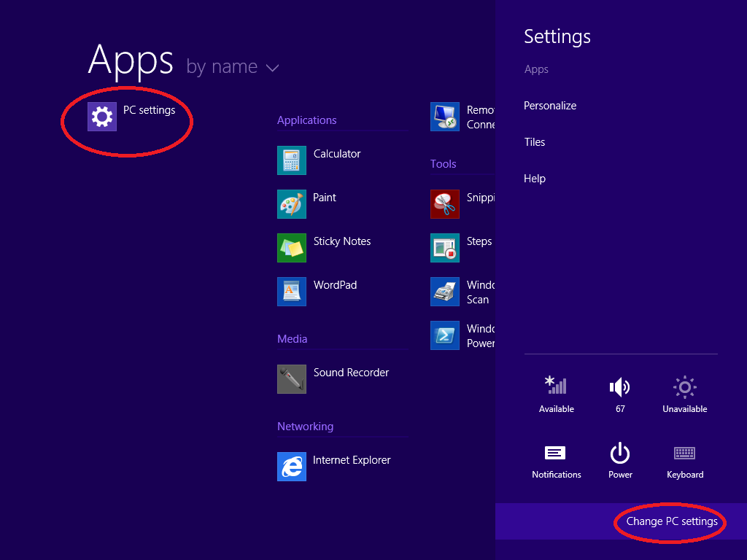Viewport: 747px width, 560px height.
Task: Click the Networking group header
Action: [x=306, y=427]
